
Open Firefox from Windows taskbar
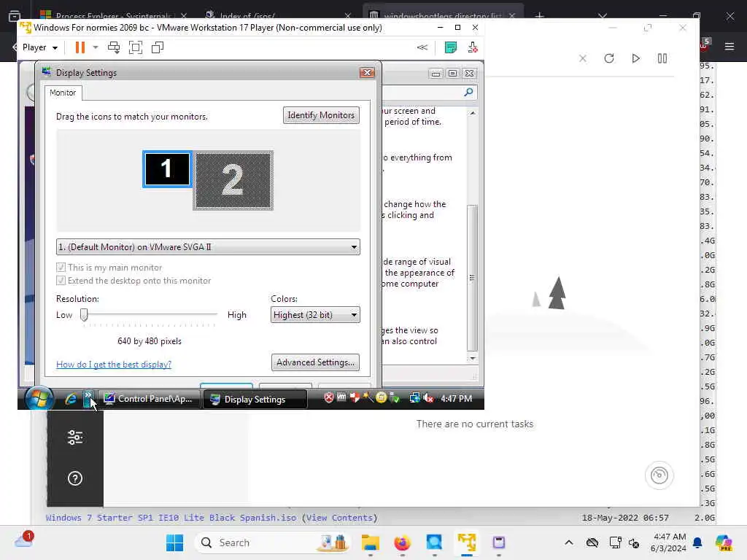pyautogui.click(x=403, y=542)
